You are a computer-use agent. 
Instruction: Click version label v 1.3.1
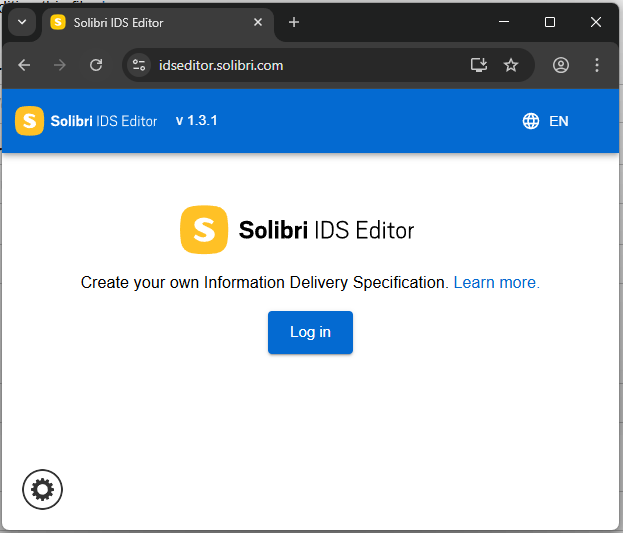tap(197, 120)
